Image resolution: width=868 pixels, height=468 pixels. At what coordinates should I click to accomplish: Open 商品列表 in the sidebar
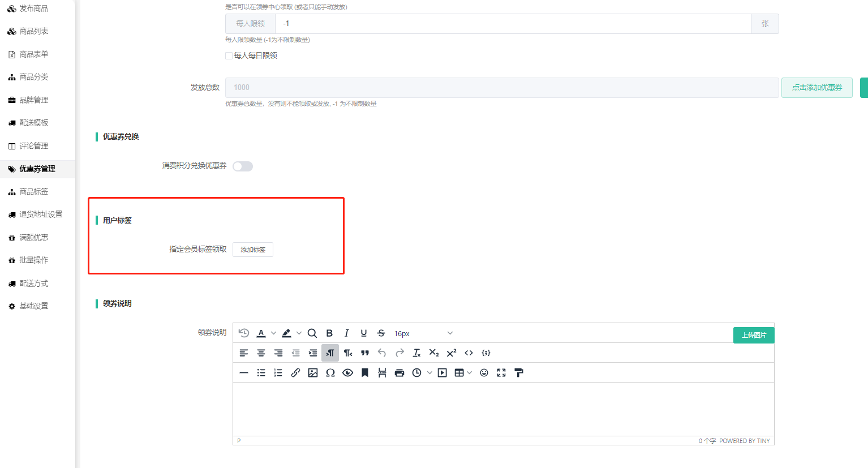coord(33,31)
